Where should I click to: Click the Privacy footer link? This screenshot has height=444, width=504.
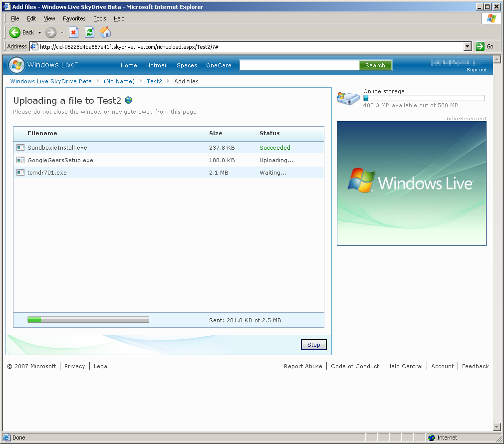pyautogui.click(x=74, y=366)
